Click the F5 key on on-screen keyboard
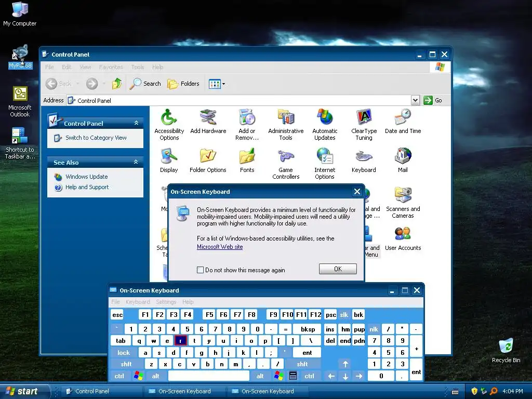 [x=209, y=314]
